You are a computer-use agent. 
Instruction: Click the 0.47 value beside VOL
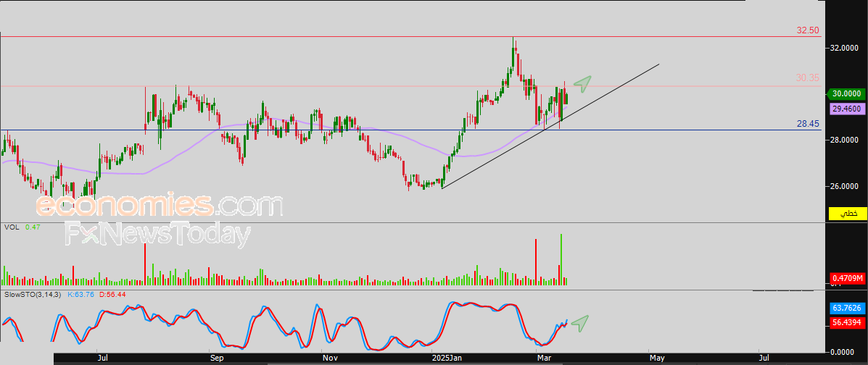pos(32,227)
